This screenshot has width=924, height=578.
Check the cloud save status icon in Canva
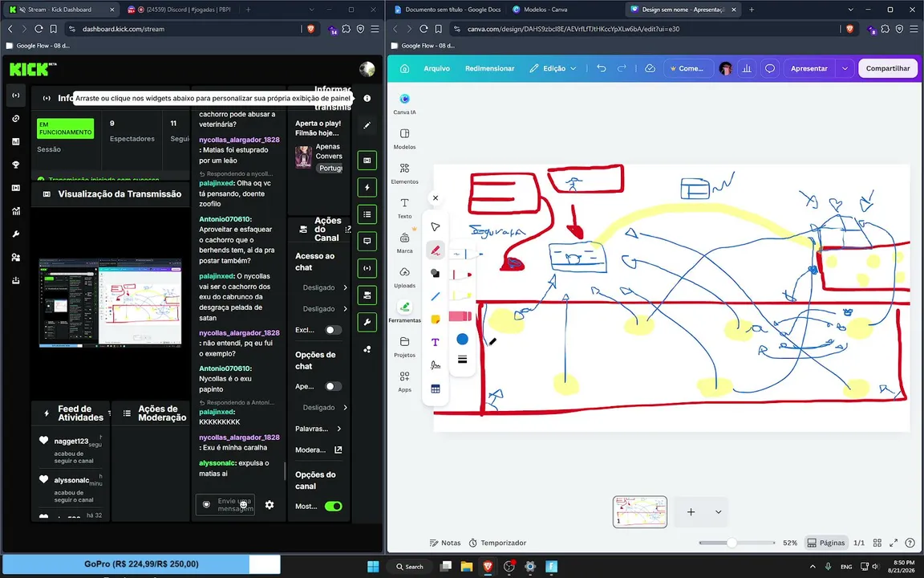[650, 68]
